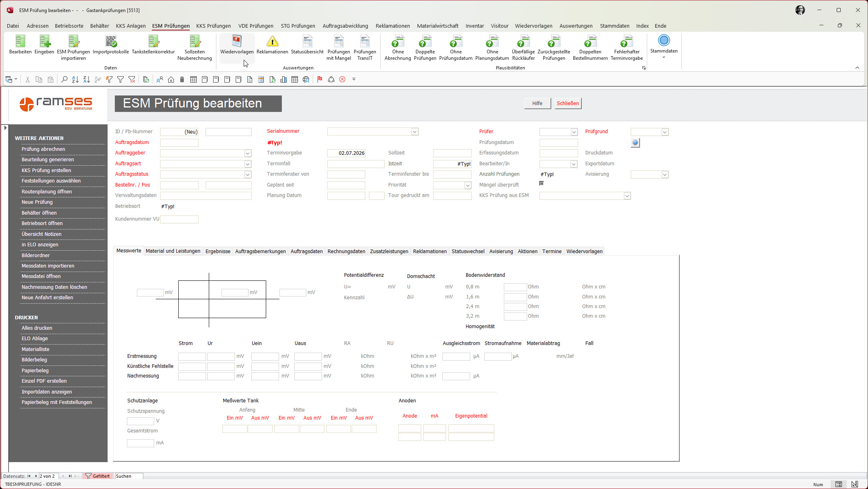The width and height of the screenshot is (868, 489).
Task: Click the Hilfe button
Action: [537, 103]
